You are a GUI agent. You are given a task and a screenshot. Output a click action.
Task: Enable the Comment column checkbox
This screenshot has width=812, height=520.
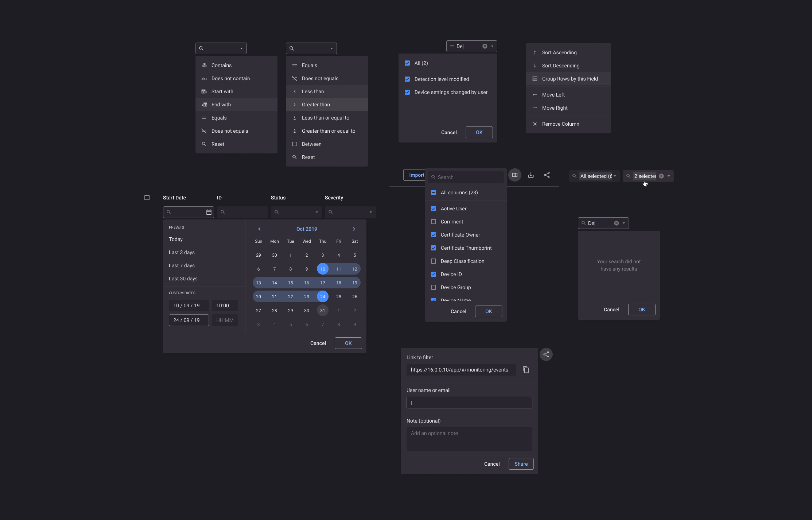(x=433, y=222)
